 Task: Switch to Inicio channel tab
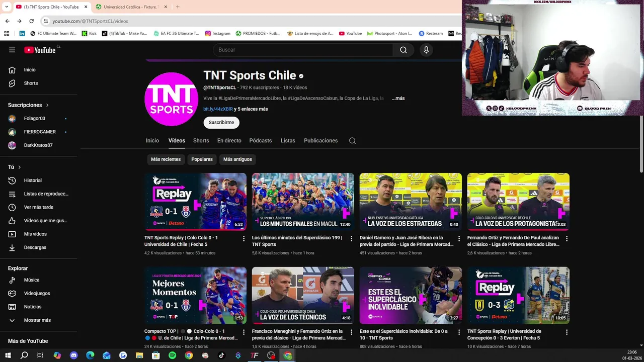pos(152,141)
